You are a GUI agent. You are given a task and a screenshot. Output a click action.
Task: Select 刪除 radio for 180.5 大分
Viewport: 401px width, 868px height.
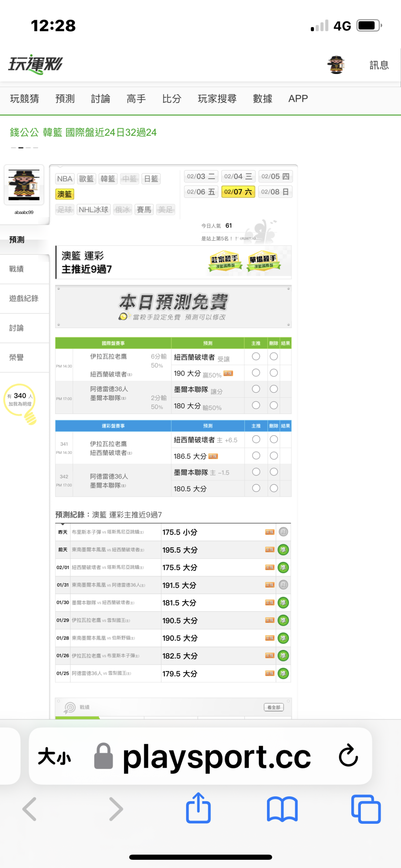(274, 488)
